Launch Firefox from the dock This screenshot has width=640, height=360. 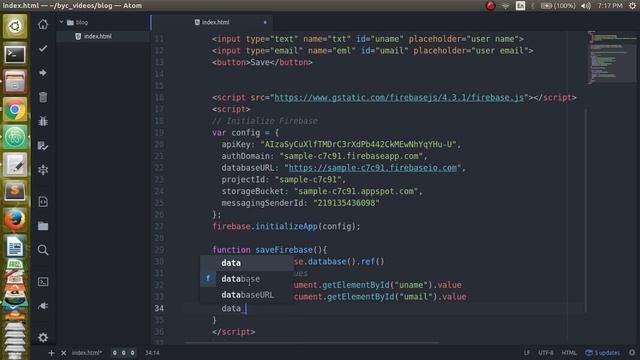coord(15,220)
